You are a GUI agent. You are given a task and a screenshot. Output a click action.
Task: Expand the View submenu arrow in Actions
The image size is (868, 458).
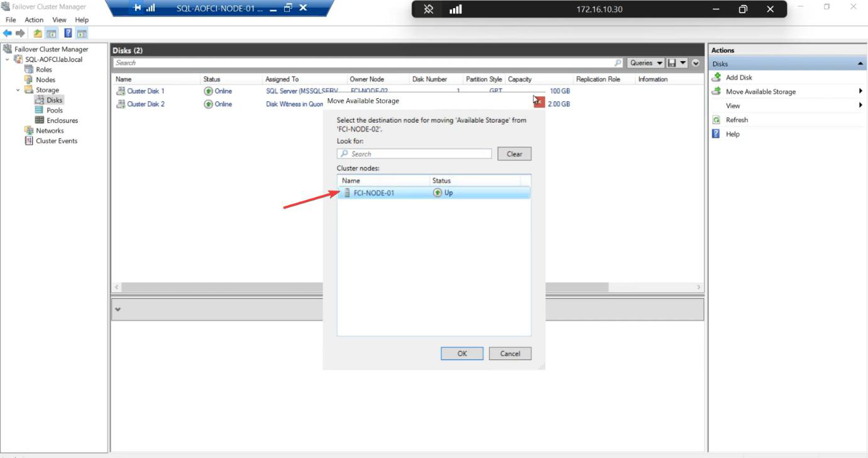coord(860,105)
